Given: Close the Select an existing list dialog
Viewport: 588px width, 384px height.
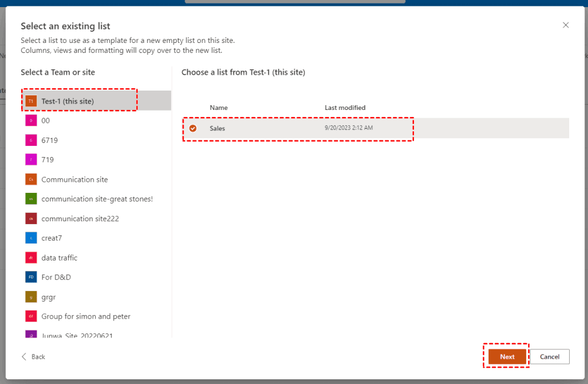Looking at the screenshot, I should pyautogui.click(x=566, y=25).
